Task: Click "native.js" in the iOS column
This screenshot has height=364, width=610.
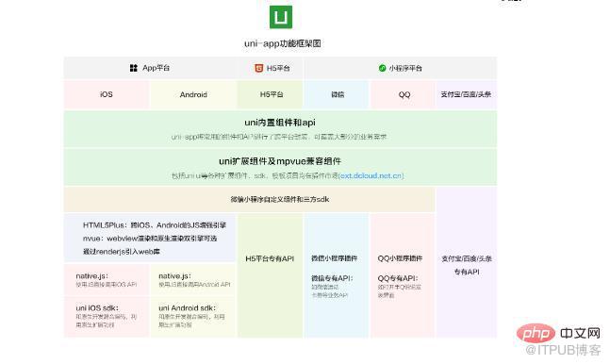Action: (91, 276)
